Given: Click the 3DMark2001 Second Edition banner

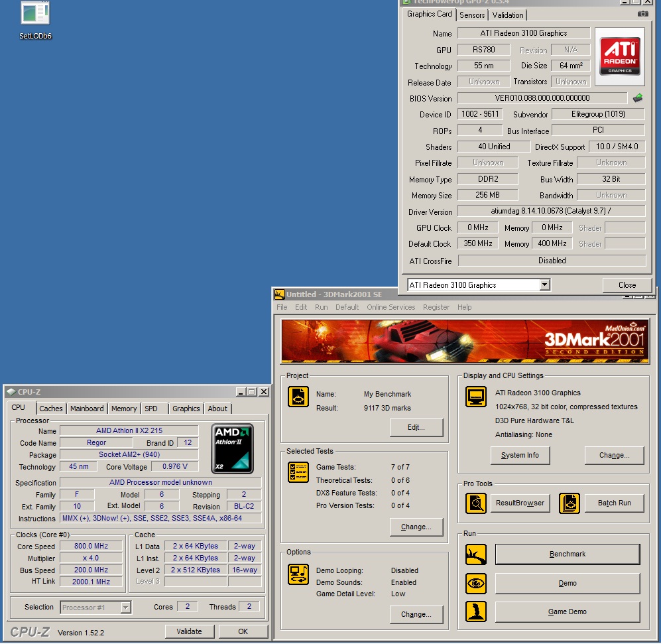Looking at the screenshot, I should [x=465, y=341].
